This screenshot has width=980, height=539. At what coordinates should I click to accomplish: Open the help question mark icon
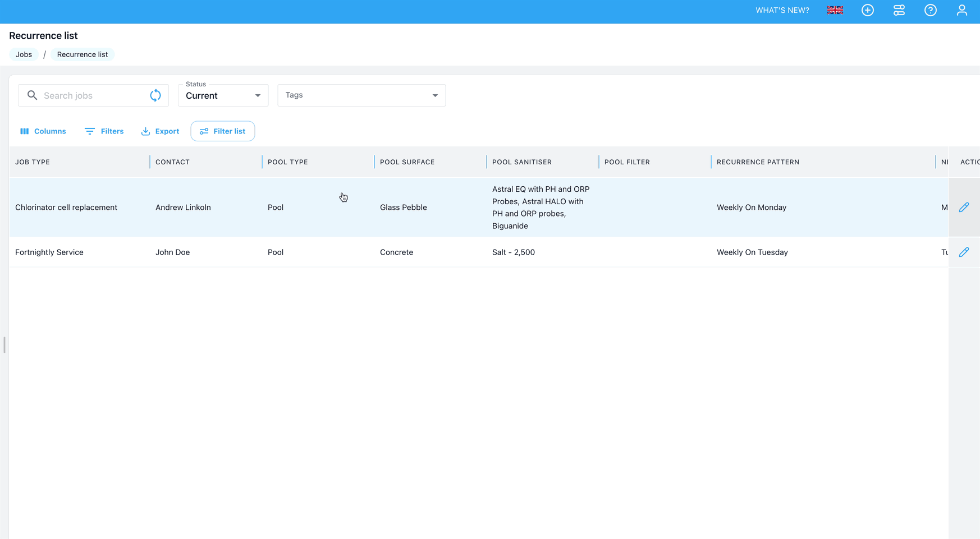pos(930,10)
